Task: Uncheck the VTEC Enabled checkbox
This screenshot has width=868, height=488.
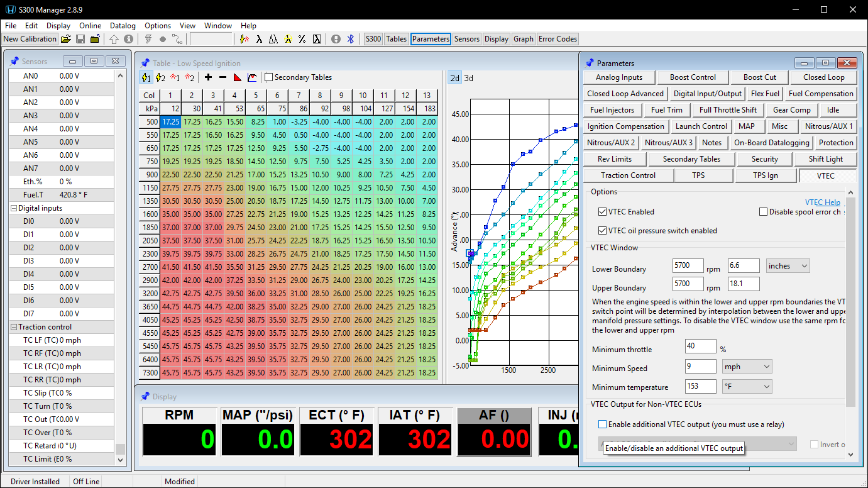Action: coord(603,212)
